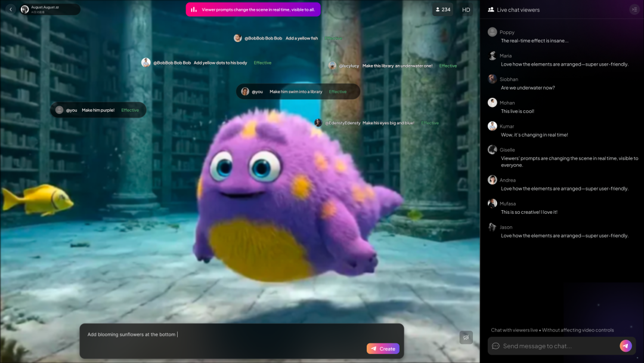Screen dimensions: 644x363
Task: Select the 'Make him swim into a library' prompt
Action: pyautogui.click(x=298, y=91)
